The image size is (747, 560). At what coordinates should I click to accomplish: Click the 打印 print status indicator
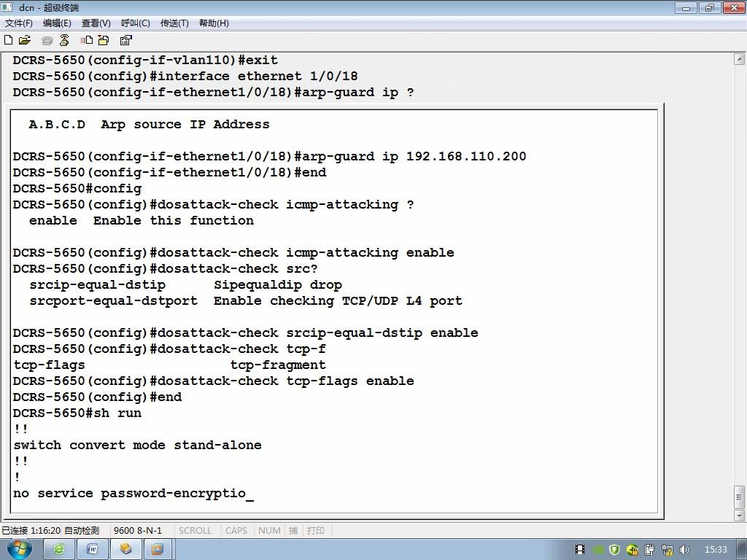[x=315, y=531]
